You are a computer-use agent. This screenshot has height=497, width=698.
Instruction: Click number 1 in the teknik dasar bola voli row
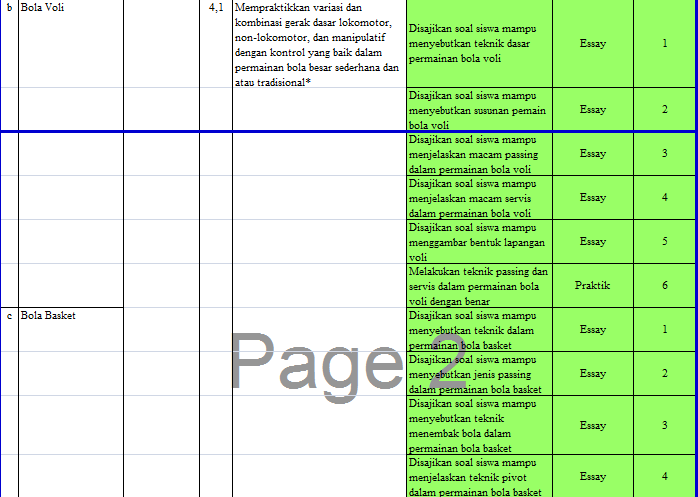(x=664, y=43)
